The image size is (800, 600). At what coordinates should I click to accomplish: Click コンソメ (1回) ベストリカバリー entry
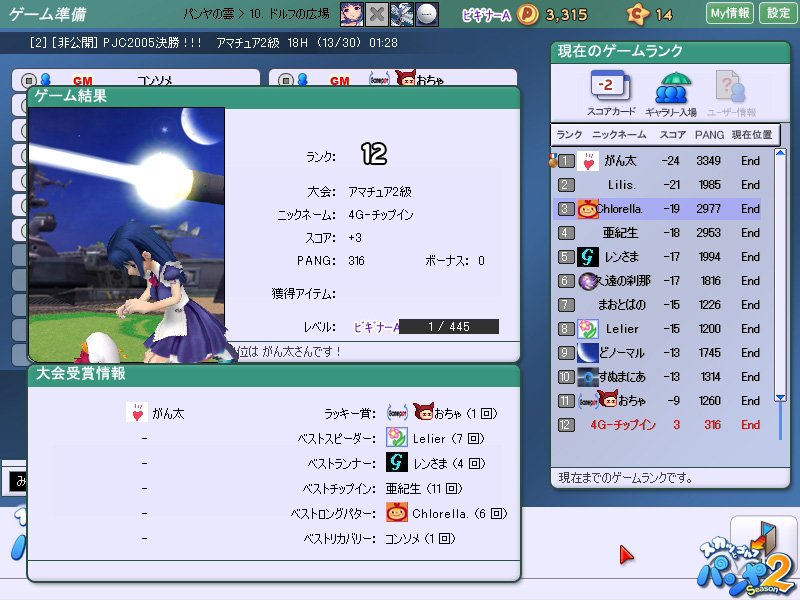pos(420,538)
